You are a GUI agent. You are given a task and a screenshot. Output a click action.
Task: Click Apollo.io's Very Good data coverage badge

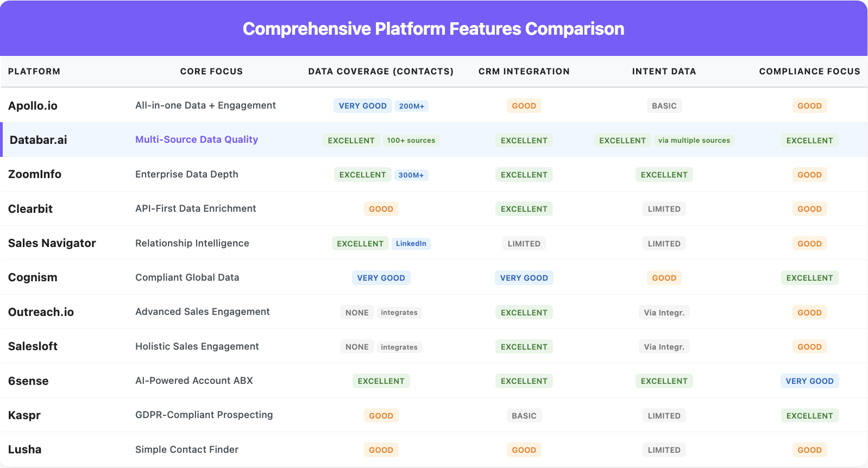pyautogui.click(x=363, y=106)
